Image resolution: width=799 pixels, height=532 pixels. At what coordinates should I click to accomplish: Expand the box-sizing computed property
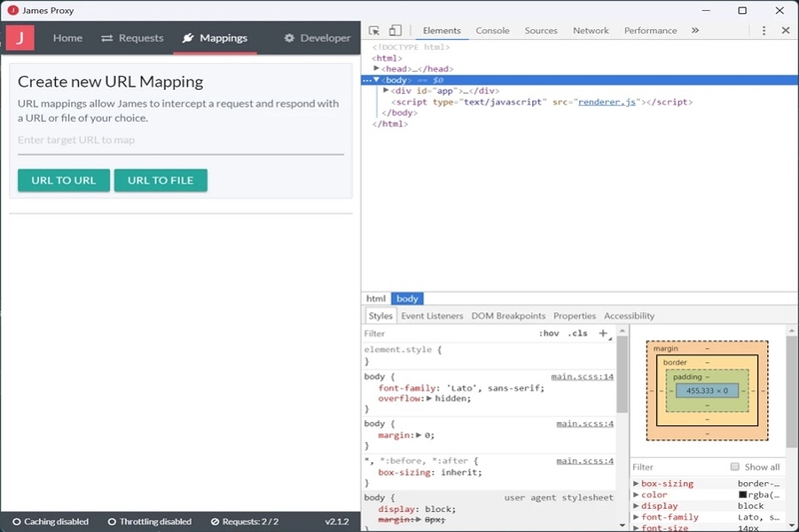pos(636,483)
